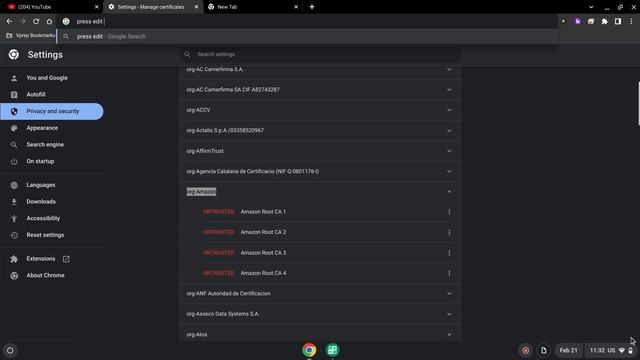
Task: Open more actions for Amazon Root CA 1
Action: click(449, 212)
